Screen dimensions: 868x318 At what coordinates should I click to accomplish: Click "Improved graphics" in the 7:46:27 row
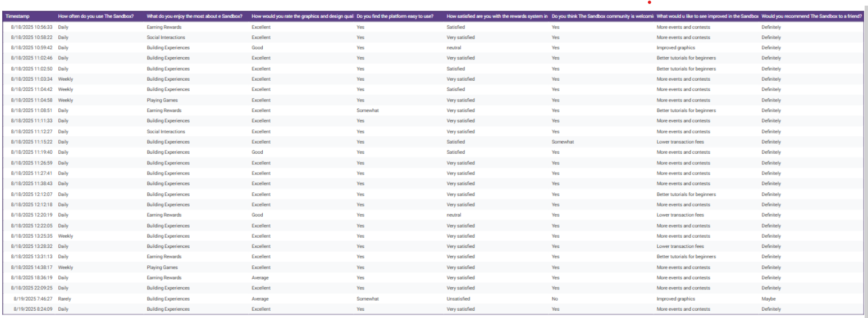point(675,299)
